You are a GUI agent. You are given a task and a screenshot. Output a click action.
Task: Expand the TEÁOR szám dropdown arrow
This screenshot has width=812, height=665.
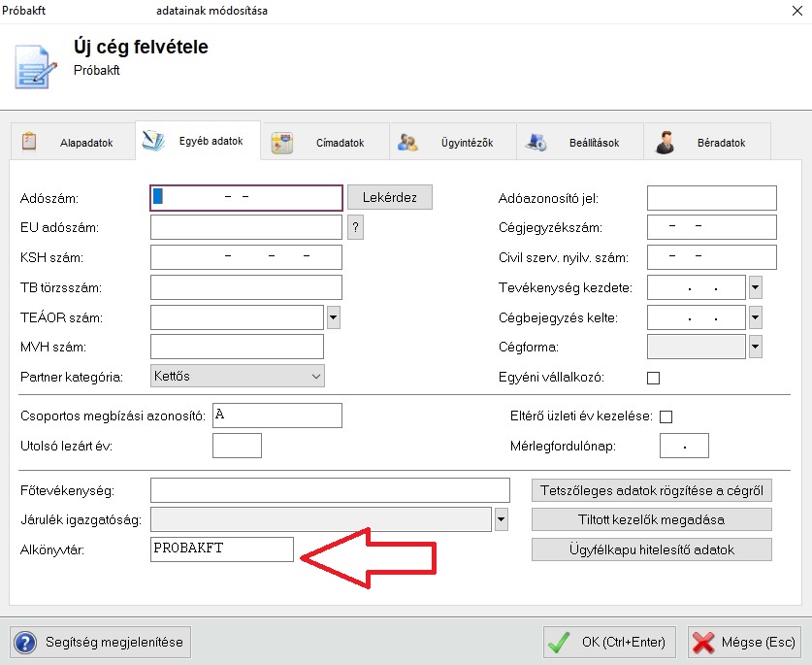(x=333, y=317)
